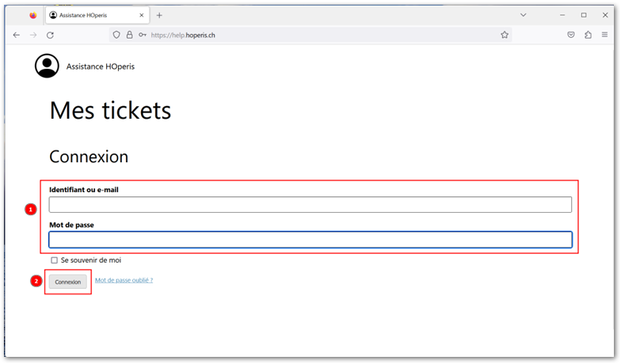
Task: Open the Firefox hamburger application menu
Action: tap(604, 35)
